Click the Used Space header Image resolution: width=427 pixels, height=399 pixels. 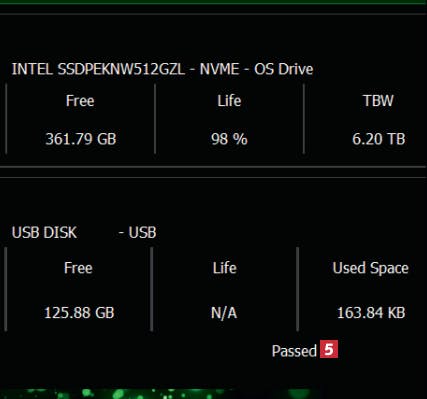click(370, 268)
